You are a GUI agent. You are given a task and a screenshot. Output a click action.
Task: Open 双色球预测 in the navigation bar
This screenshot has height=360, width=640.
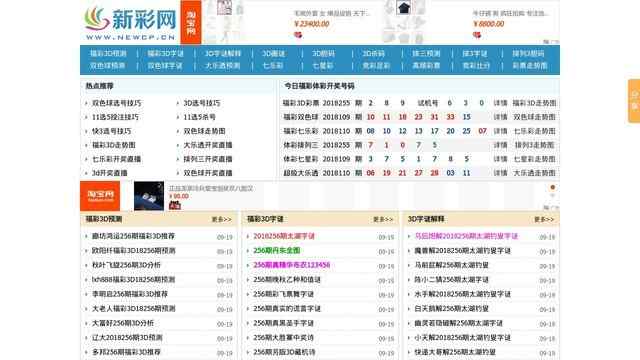[x=107, y=65]
